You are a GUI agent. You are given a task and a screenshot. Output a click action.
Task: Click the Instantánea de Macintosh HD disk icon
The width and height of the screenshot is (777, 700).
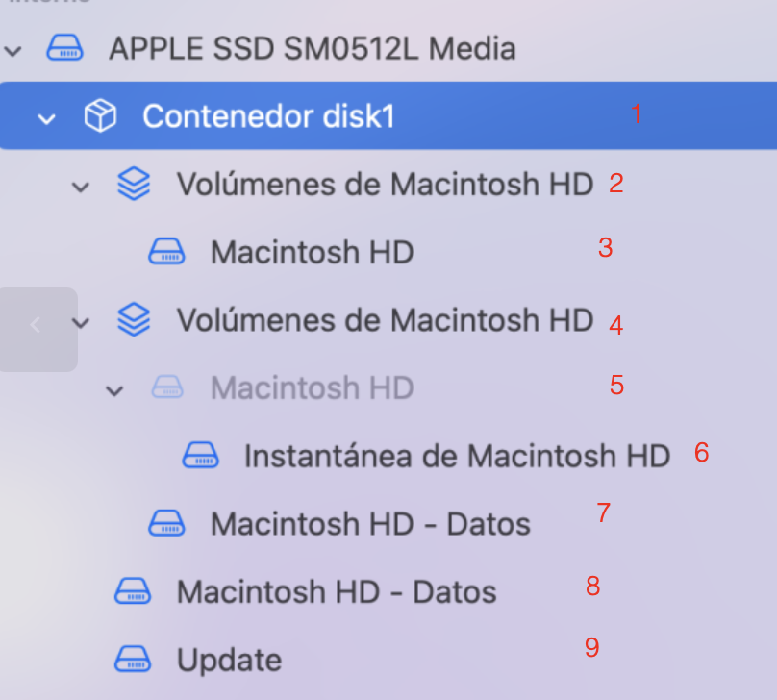tap(201, 456)
